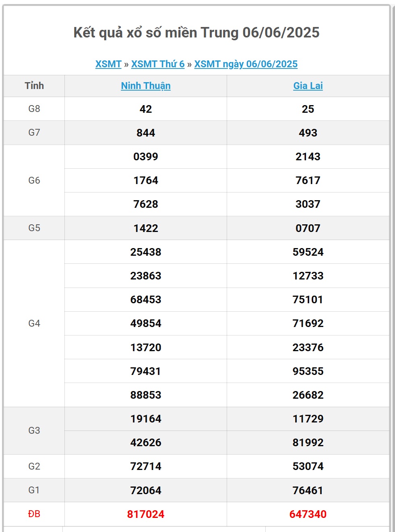
Task: Click Ninh Thuận G8 number 42
Action: pos(146,109)
